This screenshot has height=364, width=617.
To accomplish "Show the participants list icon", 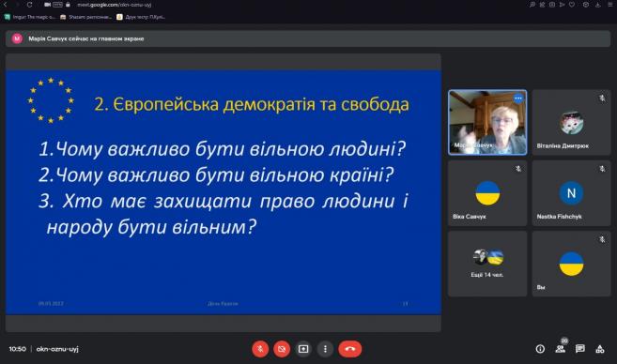I will [x=560, y=349].
